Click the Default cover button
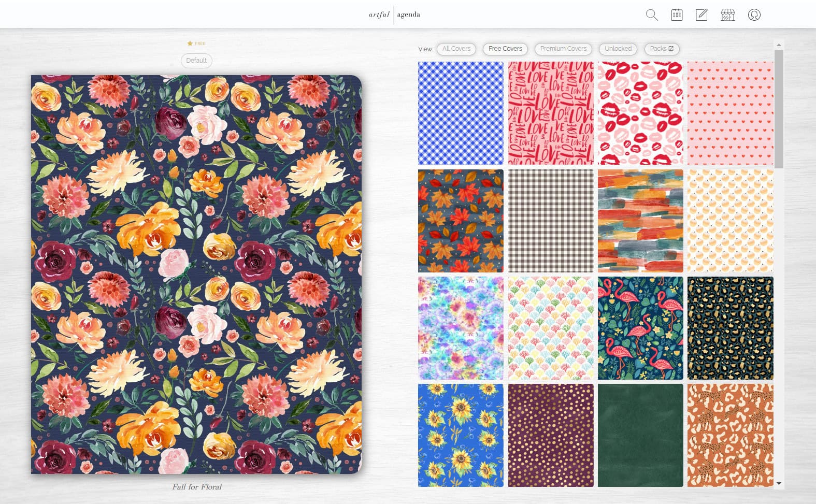The image size is (816, 504). 196,61
